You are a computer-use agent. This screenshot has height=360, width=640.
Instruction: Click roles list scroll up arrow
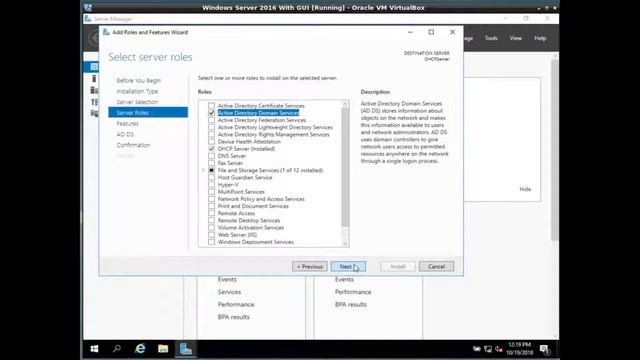coord(345,104)
